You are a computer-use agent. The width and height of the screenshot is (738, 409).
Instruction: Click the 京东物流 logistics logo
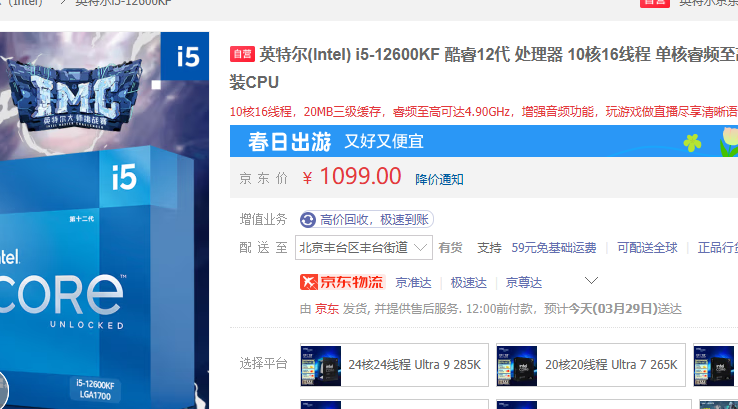click(x=342, y=282)
